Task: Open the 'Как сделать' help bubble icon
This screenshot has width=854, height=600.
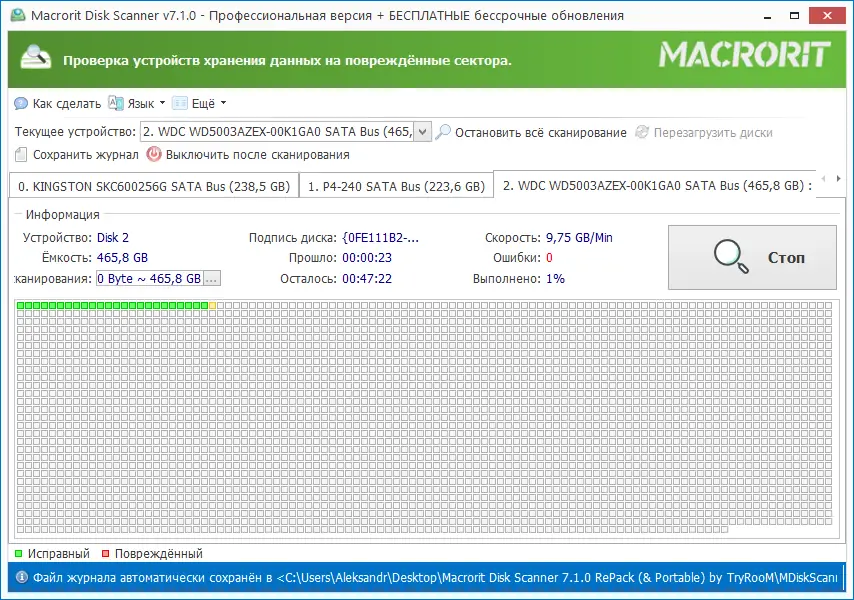Action: 21,103
